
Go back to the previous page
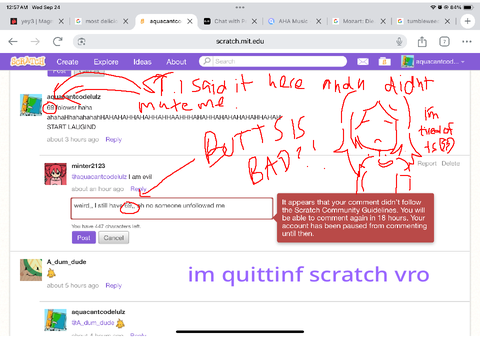tap(13, 41)
